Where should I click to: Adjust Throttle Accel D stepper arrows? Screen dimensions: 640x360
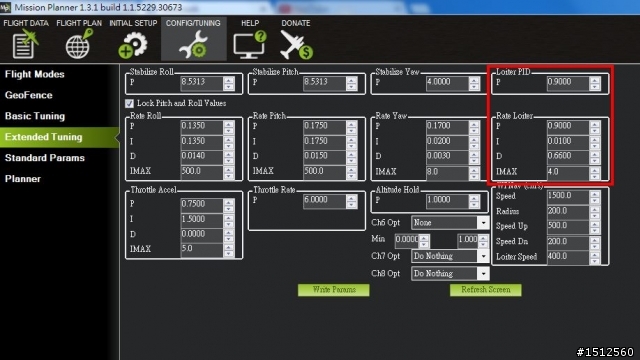229,235
